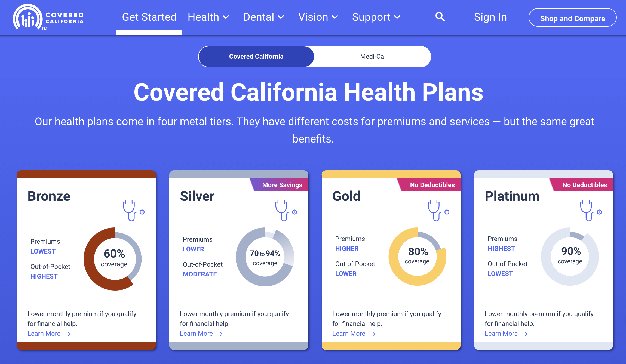Viewport: 626px width, 364px height.
Task: Open the Support dropdown menu
Action: (x=376, y=17)
